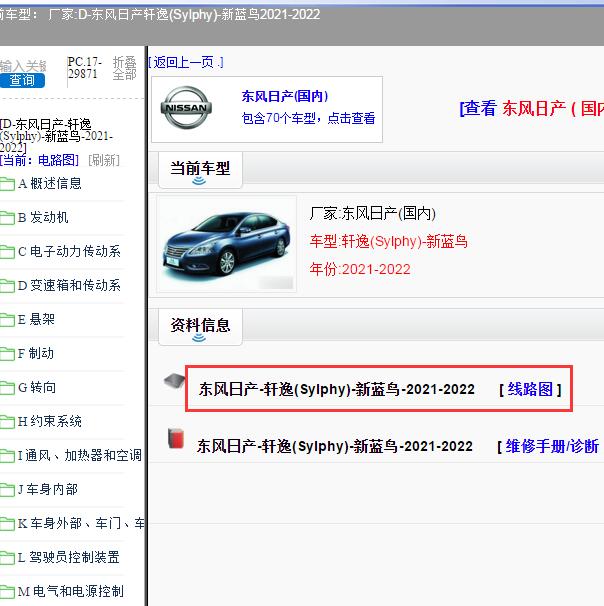
Task: Open the 线路图 link
Action: 530,389
